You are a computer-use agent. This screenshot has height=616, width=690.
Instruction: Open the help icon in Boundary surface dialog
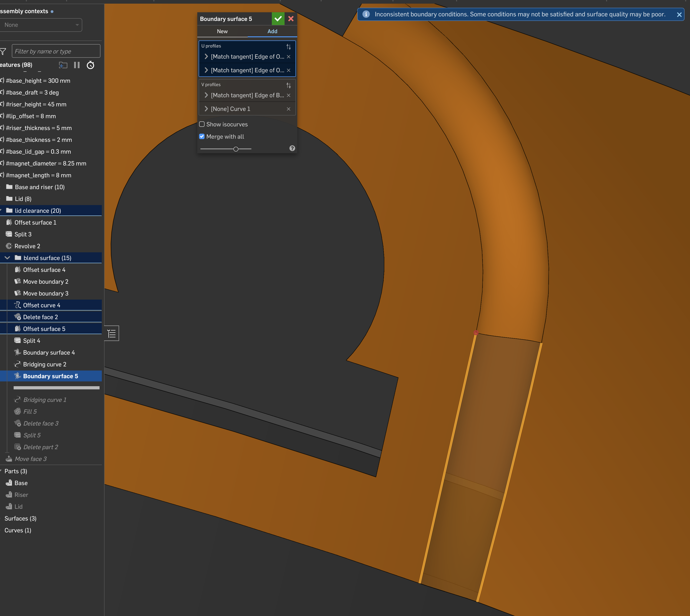click(292, 148)
